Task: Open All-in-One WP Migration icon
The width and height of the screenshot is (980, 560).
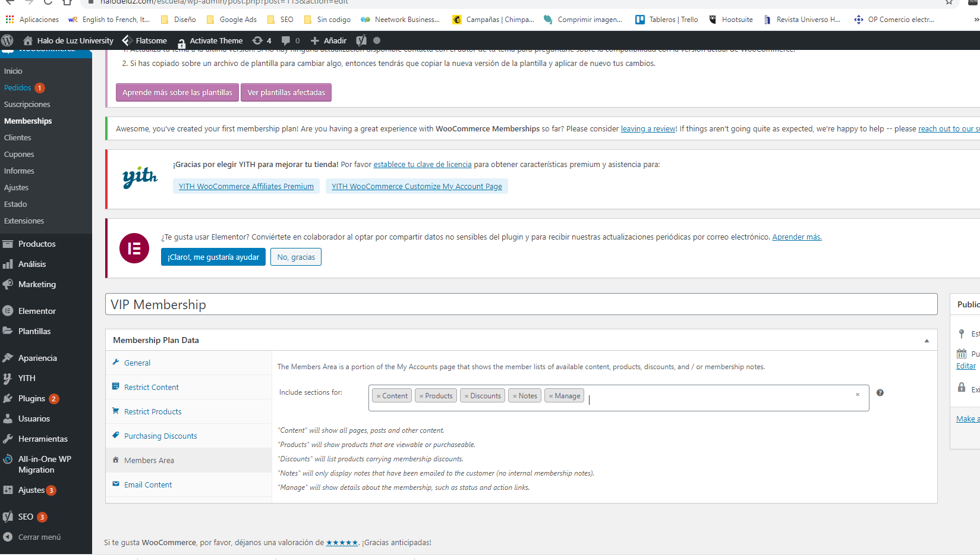Action: 8,459
